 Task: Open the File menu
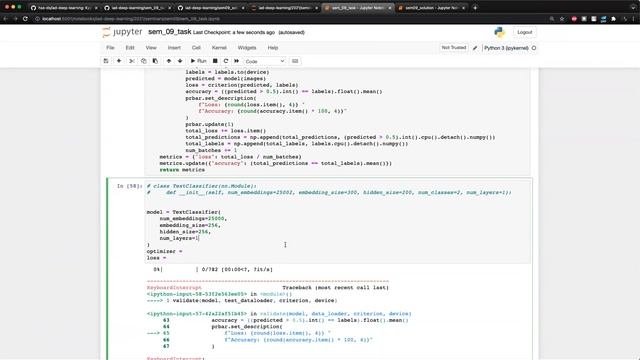click(x=110, y=48)
